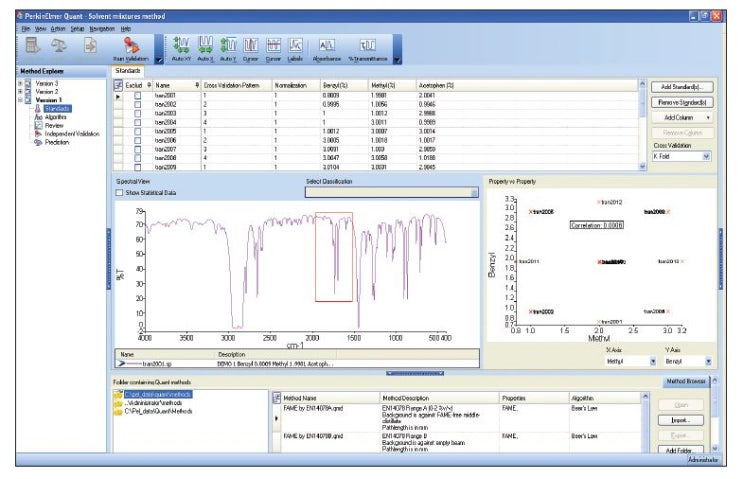Open the Setup menu
The width and height of the screenshot is (743, 479).
pos(77,29)
